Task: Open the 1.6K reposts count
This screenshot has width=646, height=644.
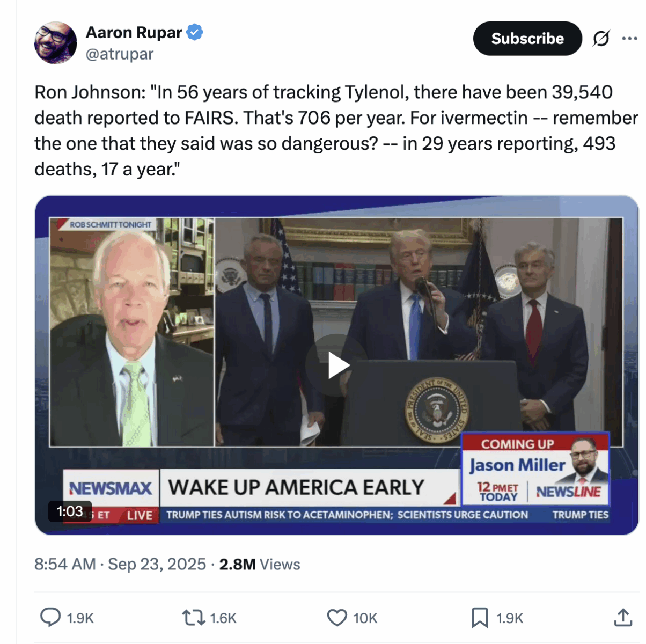Action: pyautogui.click(x=223, y=618)
